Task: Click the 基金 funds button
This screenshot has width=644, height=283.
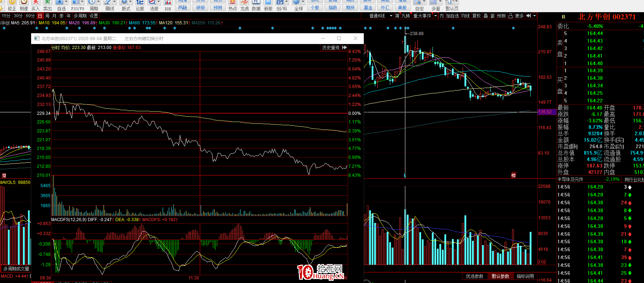Action: click(x=368, y=8)
